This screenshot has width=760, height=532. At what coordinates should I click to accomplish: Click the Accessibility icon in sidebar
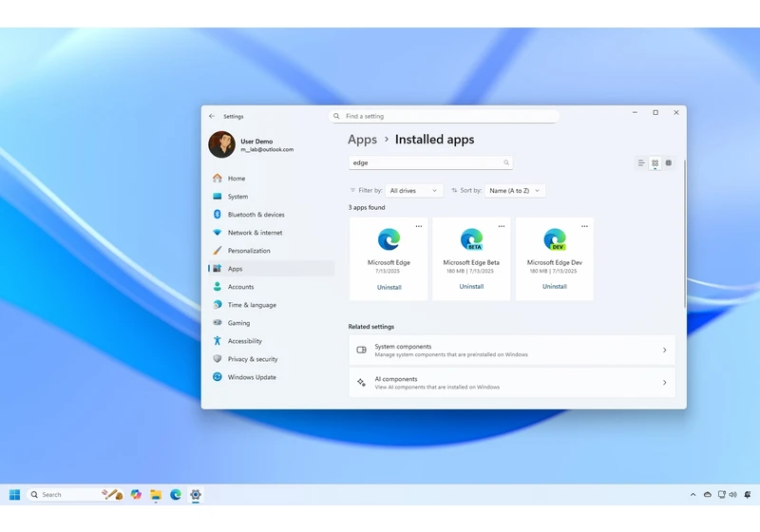218,341
